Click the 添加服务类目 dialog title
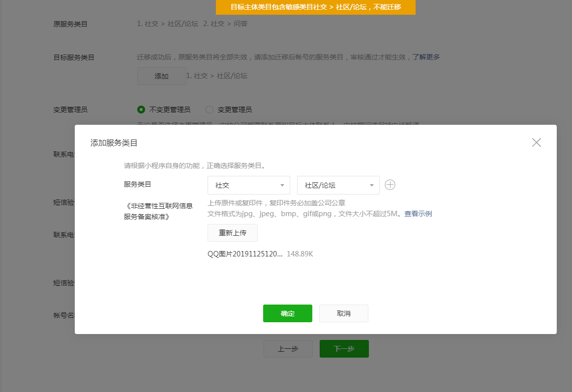Viewport: 572px width, 392px height. pos(114,143)
